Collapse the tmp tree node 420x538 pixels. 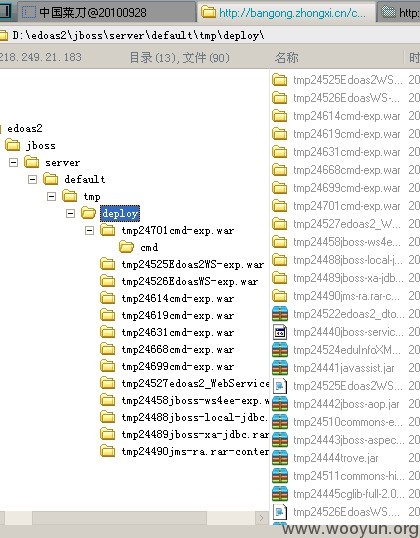pos(51,196)
